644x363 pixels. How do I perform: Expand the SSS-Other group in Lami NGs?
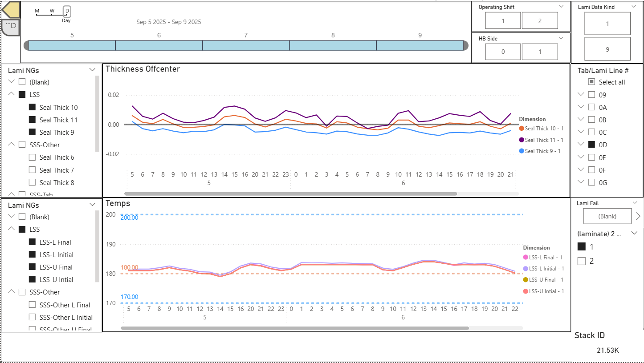coord(12,145)
